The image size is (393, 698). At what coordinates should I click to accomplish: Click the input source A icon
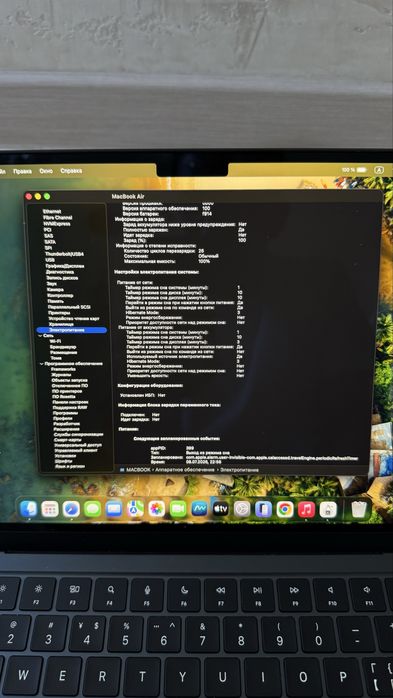pyautogui.click(x=379, y=170)
